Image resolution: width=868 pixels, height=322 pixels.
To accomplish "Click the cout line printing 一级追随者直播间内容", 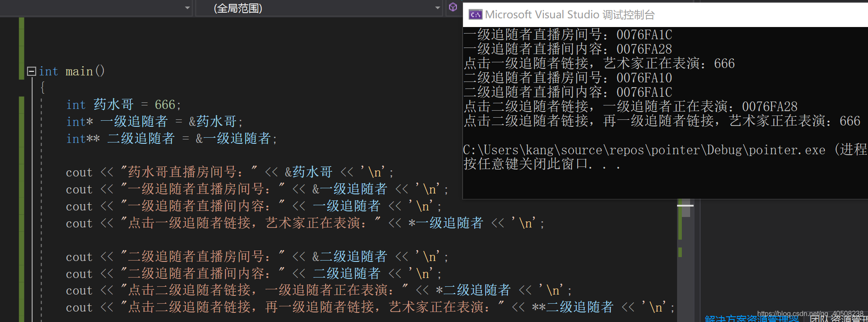I will pyautogui.click(x=254, y=206).
